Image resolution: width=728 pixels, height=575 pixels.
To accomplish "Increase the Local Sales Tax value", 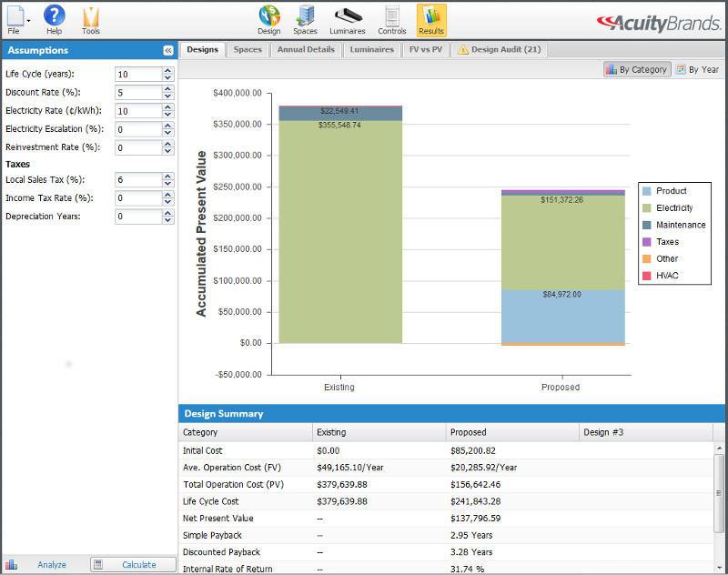I will point(168,177).
